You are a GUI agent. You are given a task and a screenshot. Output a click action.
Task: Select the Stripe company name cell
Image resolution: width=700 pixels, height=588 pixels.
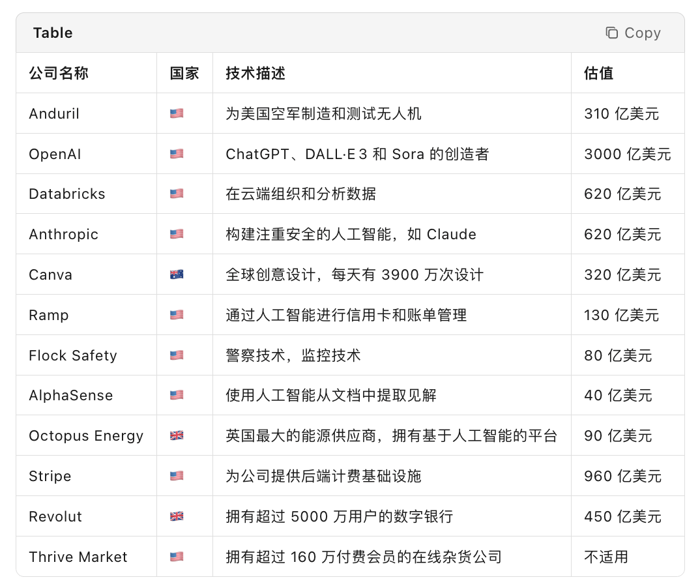tap(86, 476)
